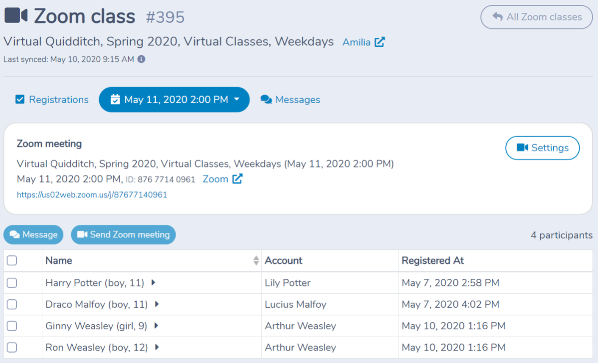This screenshot has height=364, width=598.
Task: Expand Ron Weasley's details arrow
Action: click(157, 347)
